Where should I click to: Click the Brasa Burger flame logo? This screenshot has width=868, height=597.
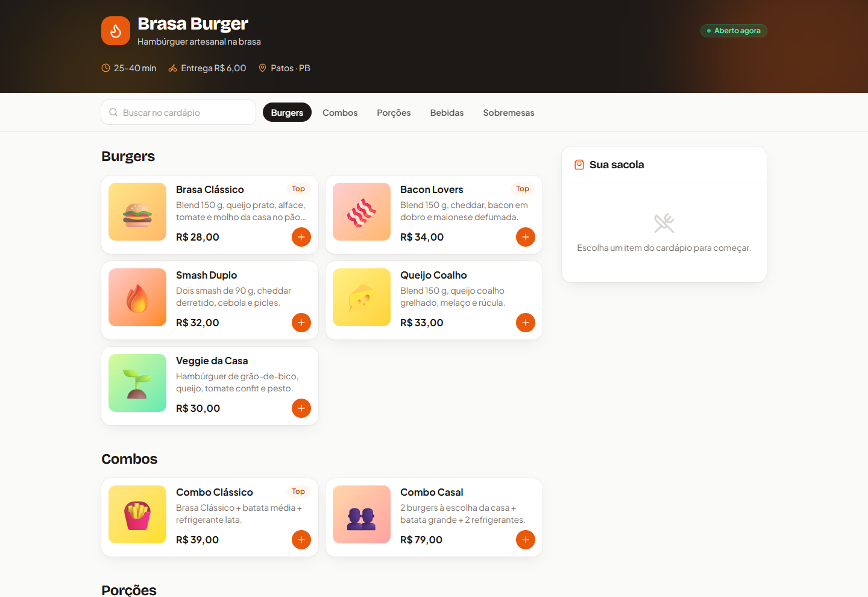click(116, 31)
